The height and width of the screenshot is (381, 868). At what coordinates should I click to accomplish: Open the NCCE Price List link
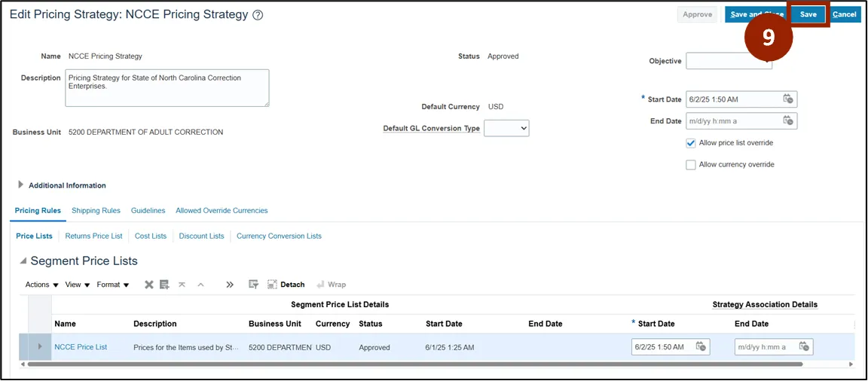pos(81,347)
